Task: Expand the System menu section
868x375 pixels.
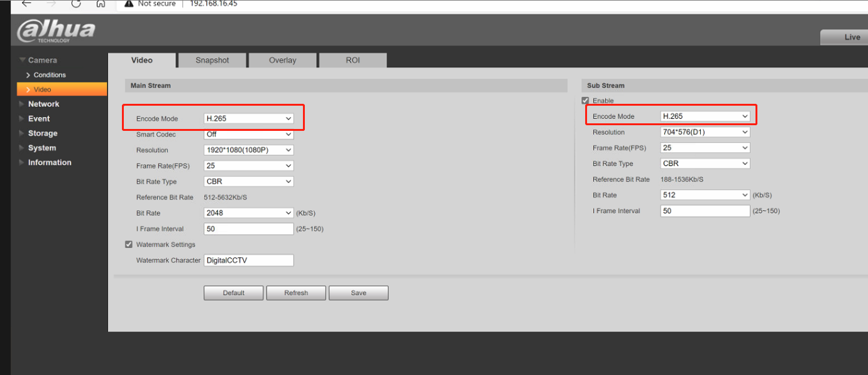Action: 41,148
